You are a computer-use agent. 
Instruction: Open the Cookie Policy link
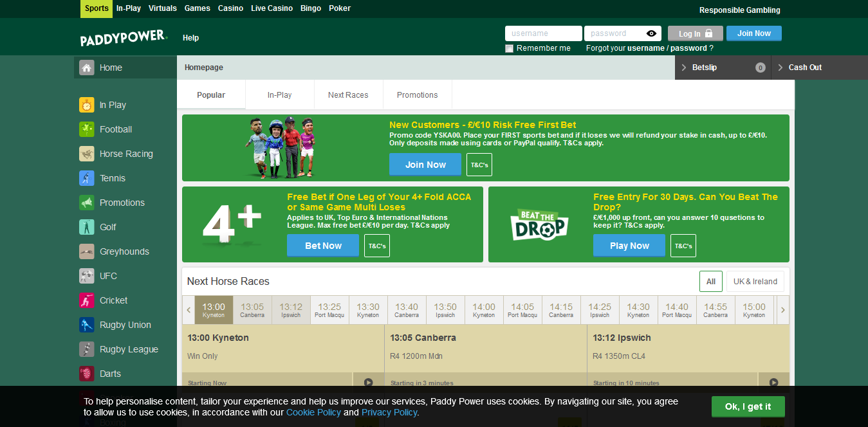pyautogui.click(x=313, y=412)
